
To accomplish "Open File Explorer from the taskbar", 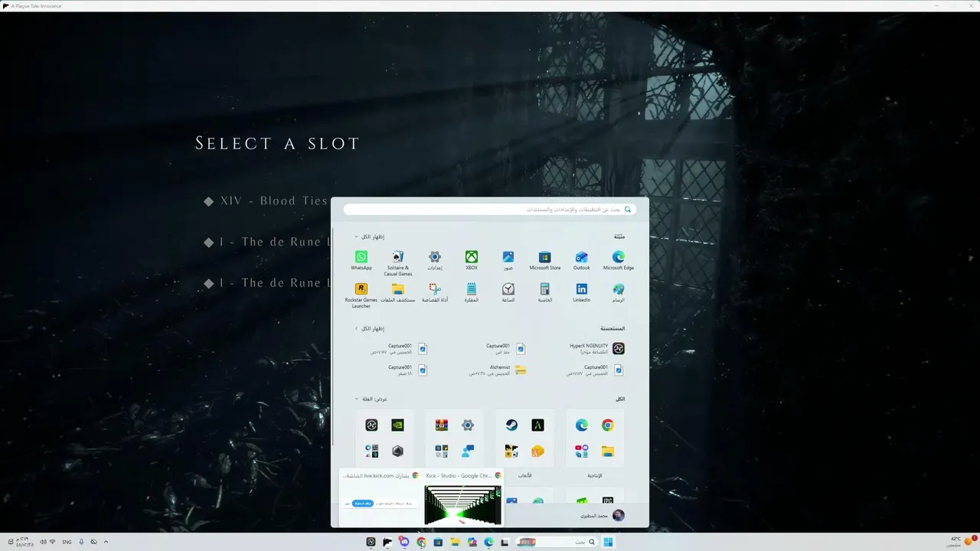I will tap(455, 542).
